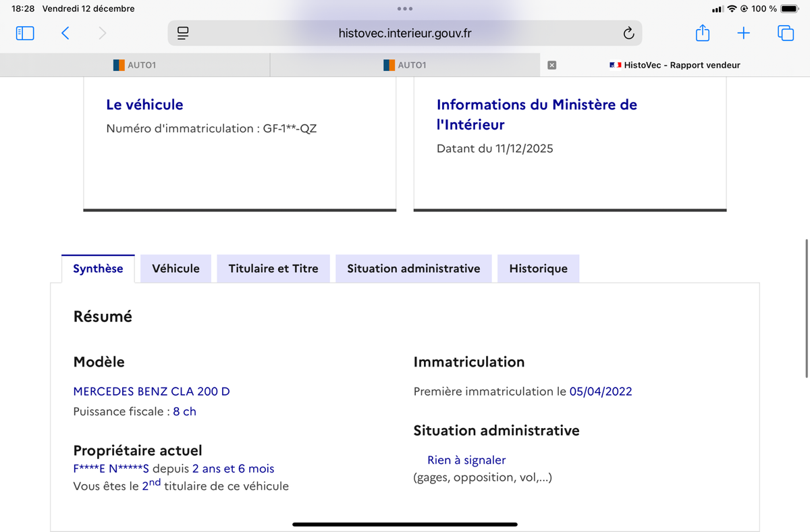View the Situation administrative tab
Screen dimensions: 810x532
(413, 269)
